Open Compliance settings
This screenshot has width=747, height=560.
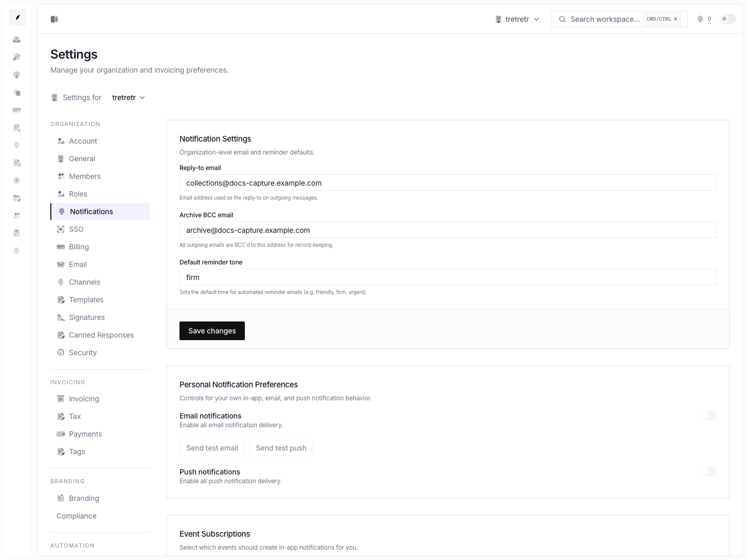[100, 516]
